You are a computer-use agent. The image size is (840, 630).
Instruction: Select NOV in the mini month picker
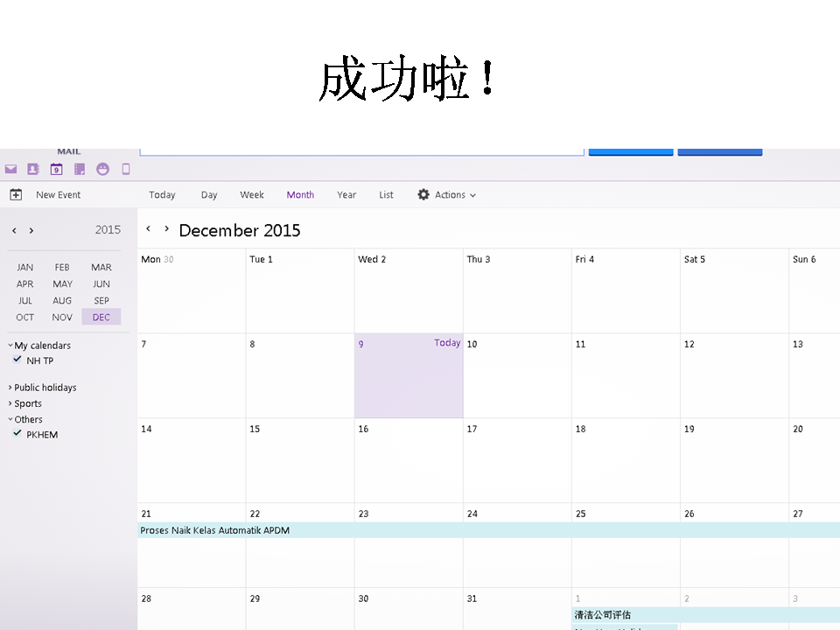[62, 317]
